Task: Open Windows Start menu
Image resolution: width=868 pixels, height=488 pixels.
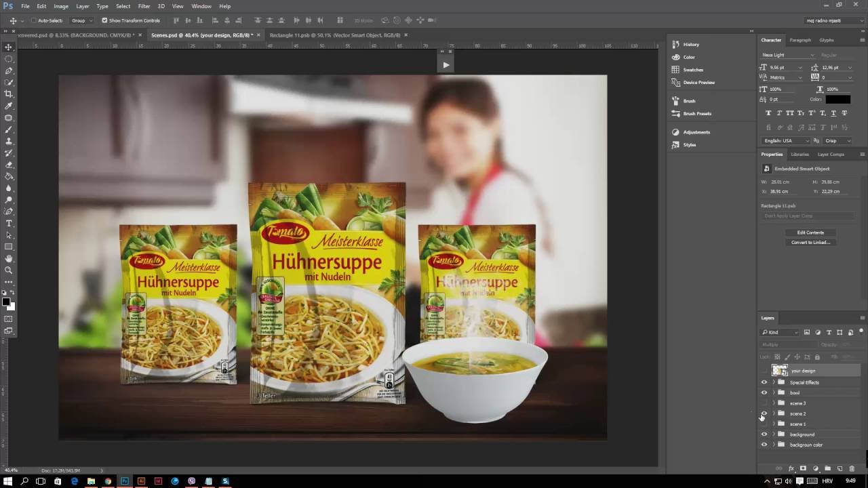Action: [x=8, y=481]
